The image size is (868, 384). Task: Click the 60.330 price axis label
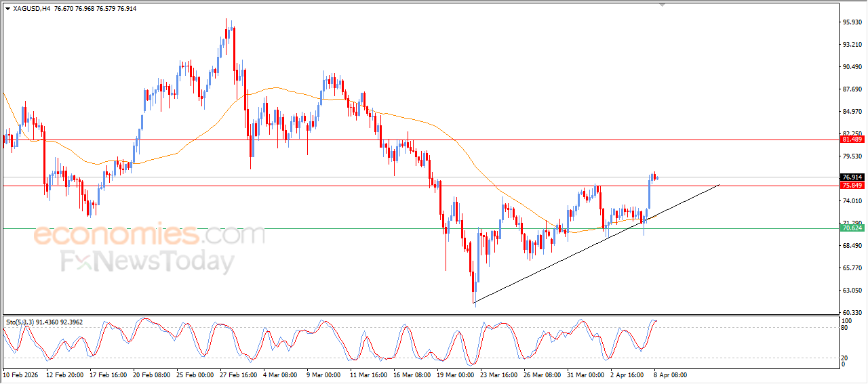[x=852, y=312]
